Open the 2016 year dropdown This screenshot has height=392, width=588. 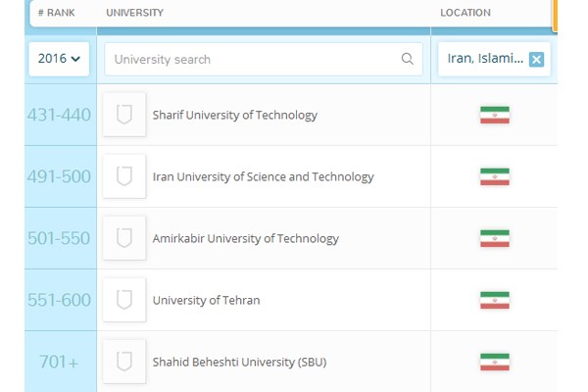coord(60,59)
